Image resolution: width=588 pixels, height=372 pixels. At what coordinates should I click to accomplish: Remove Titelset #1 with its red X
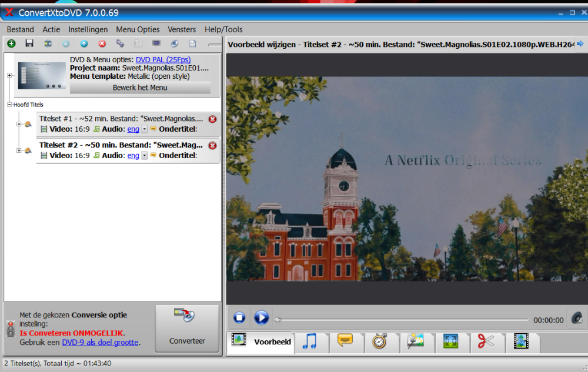point(212,119)
